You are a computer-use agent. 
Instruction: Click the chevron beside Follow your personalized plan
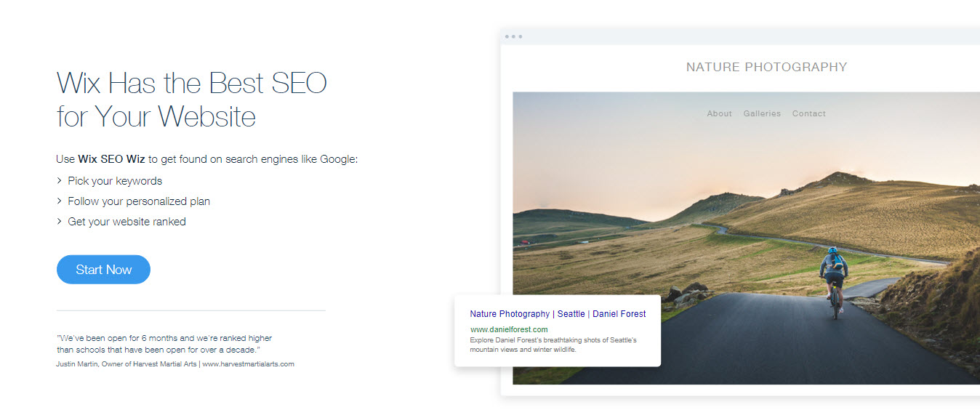[x=59, y=201]
